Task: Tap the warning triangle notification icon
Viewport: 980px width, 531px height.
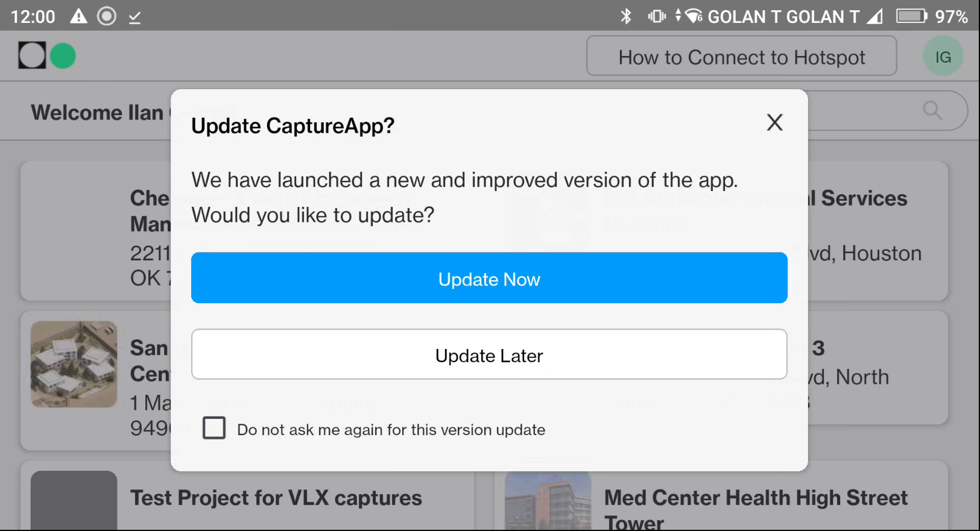Action: coord(78,16)
